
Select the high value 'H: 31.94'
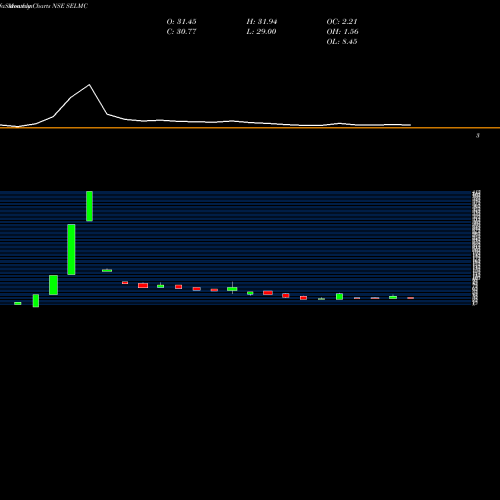[262, 22]
